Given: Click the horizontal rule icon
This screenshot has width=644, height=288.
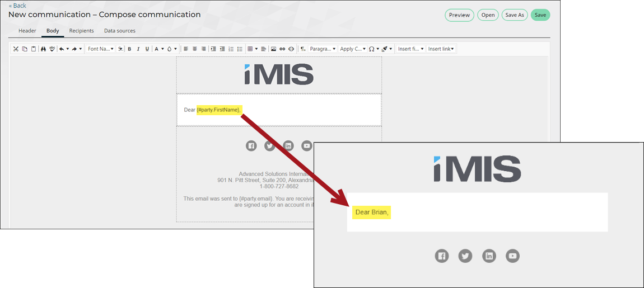Looking at the screenshot, I should (263, 49).
